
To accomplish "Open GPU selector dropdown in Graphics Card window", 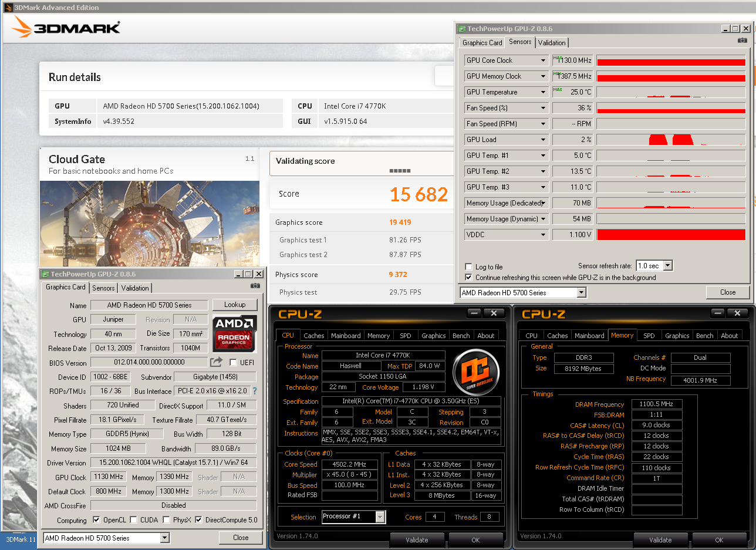I will (164, 538).
